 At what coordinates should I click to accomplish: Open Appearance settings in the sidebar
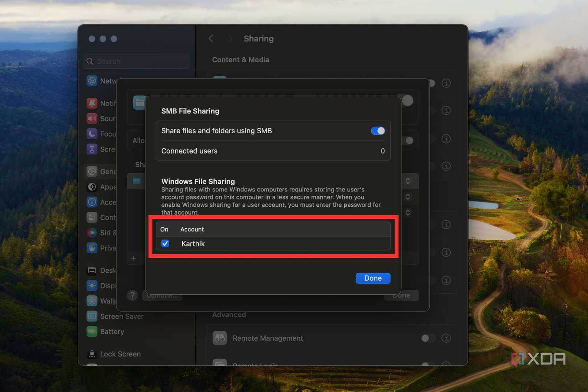point(102,187)
